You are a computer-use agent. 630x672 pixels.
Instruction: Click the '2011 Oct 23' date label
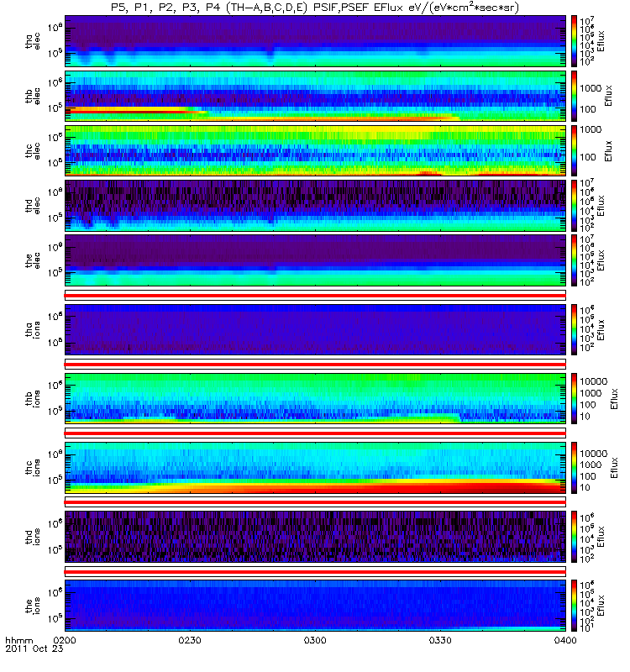pyautogui.click(x=34, y=648)
